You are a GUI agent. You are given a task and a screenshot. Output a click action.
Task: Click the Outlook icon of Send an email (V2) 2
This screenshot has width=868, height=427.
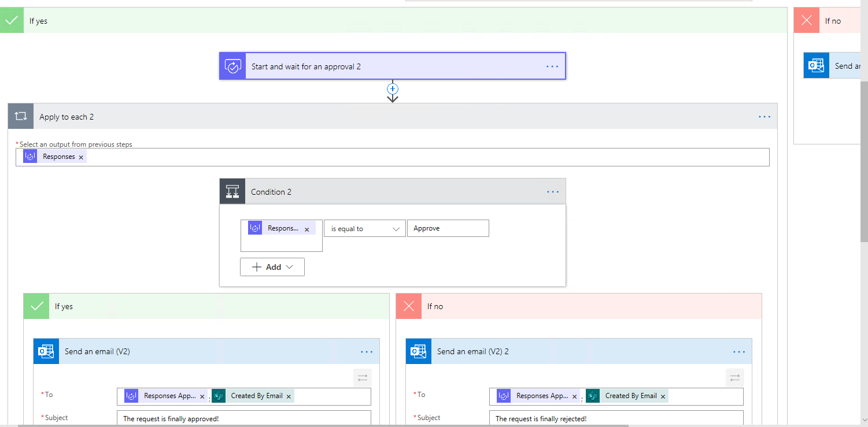[419, 351]
